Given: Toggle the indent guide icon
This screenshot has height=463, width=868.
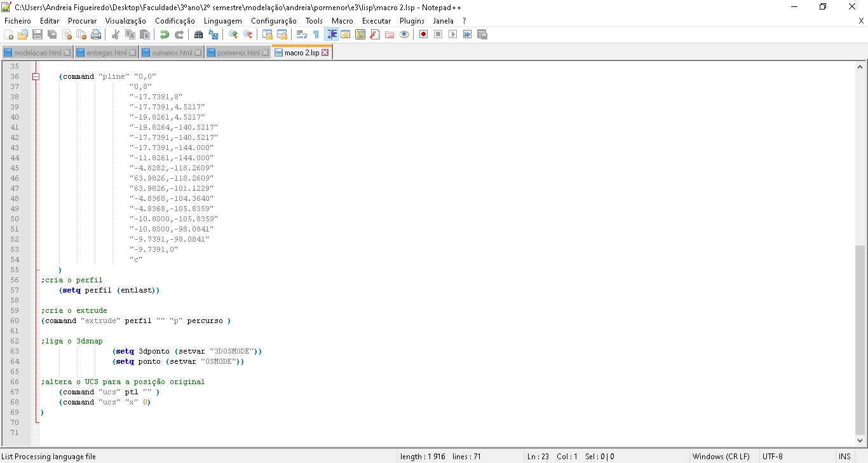Looking at the screenshot, I should [331, 34].
